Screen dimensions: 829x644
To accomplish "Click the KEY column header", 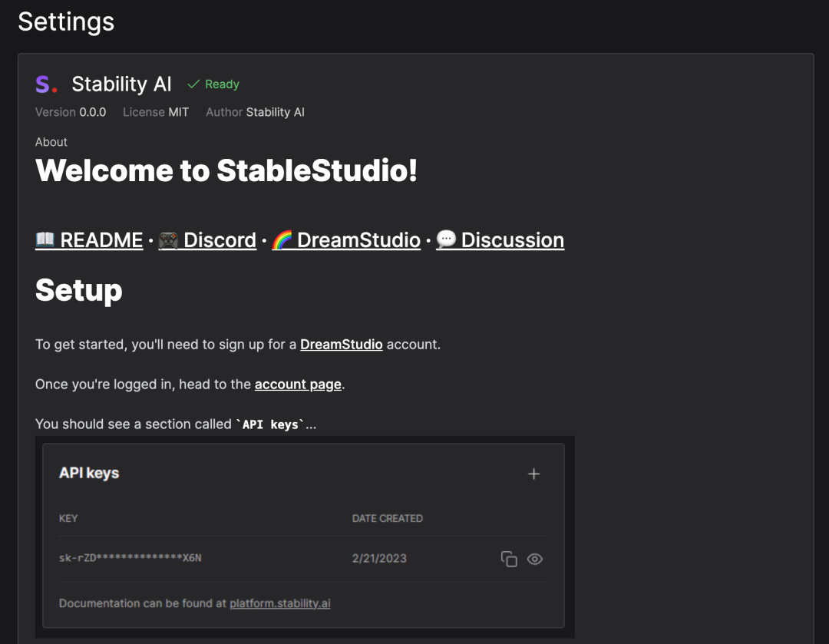I will 68,518.
